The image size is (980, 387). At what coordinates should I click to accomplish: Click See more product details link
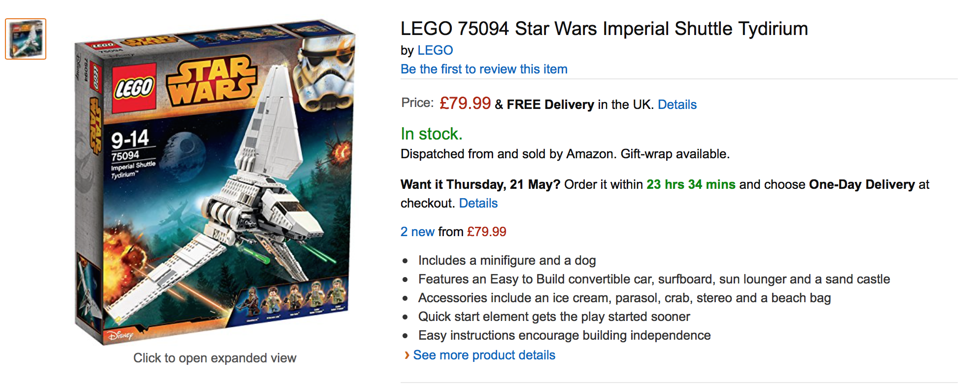[484, 355]
